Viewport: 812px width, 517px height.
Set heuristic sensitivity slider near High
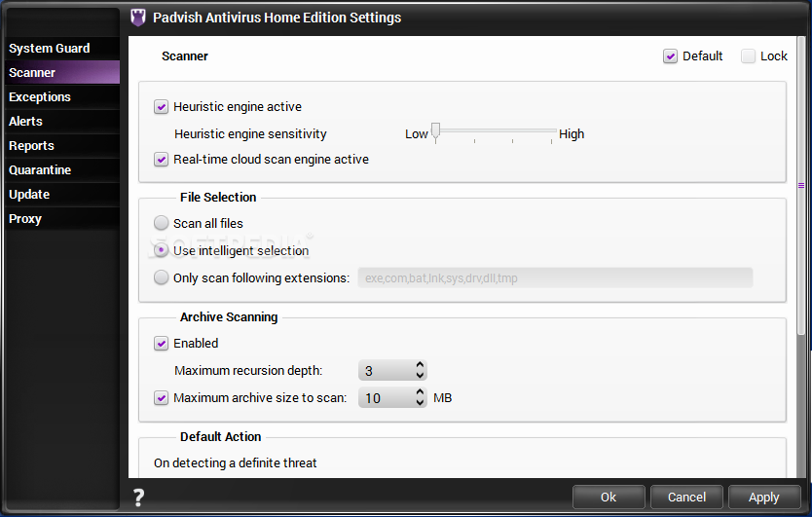point(551,131)
